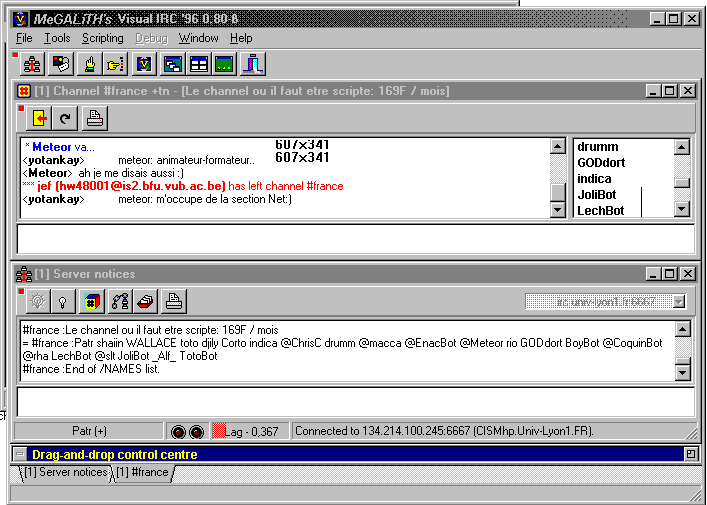The image size is (707, 505).
Task: Click up arrow of #france chat scrollbar
Action: tap(558, 146)
